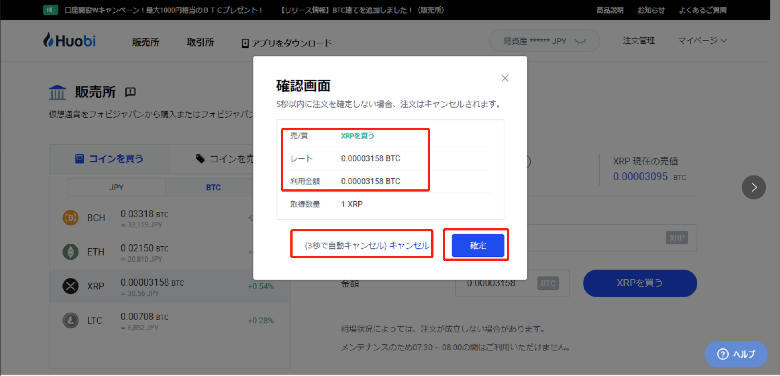Viewport: 780px width, 376px height.
Task: Select the BTC currency tab
Action: (213, 188)
